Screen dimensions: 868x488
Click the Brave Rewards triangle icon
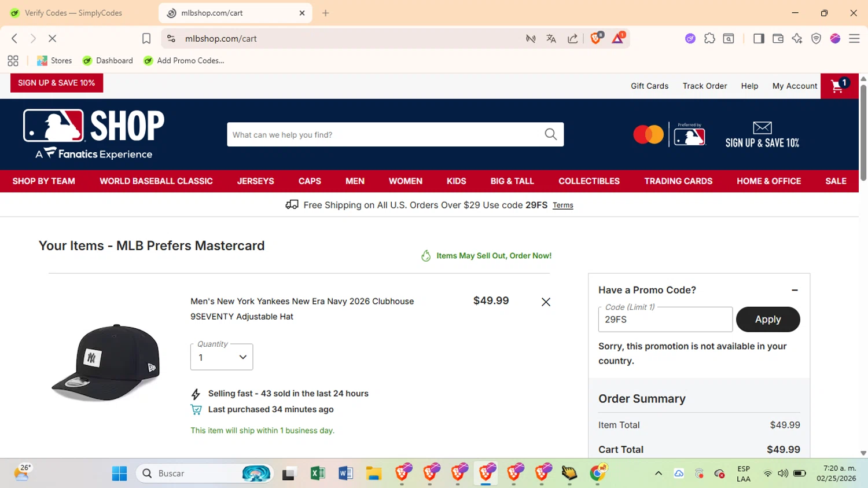coord(618,38)
